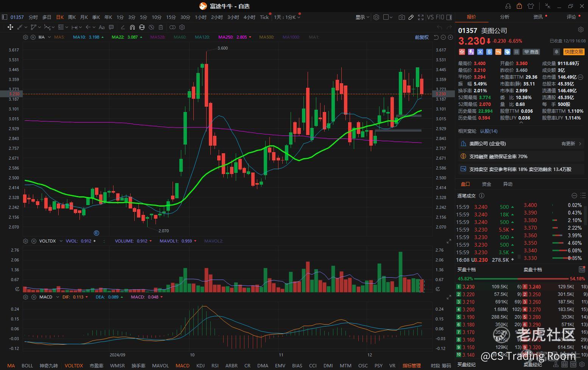588x370 pixels.
Task: Toggle MA500 line visibility
Action: [267, 37]
